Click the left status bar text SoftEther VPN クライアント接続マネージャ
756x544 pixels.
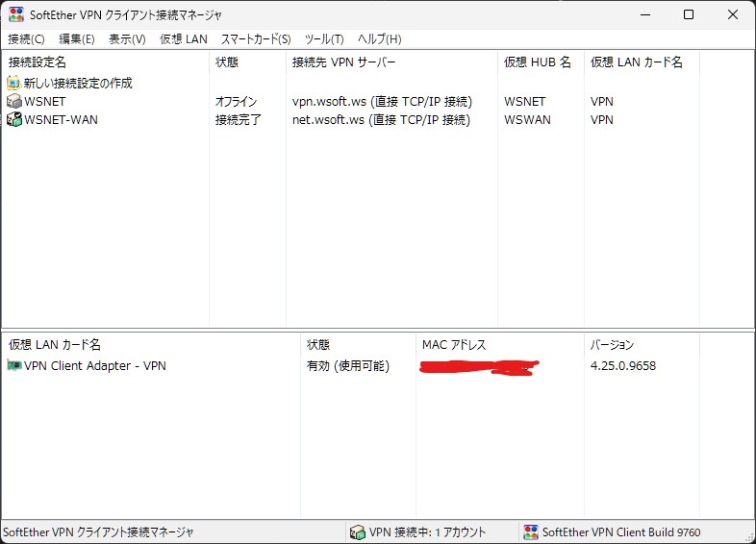[98, 532]
